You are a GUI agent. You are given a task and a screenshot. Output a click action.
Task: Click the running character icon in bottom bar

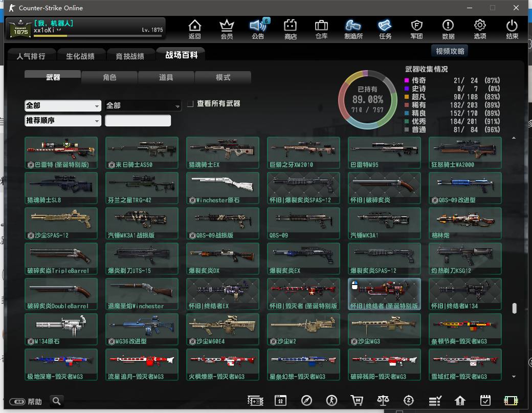point(331,401)
